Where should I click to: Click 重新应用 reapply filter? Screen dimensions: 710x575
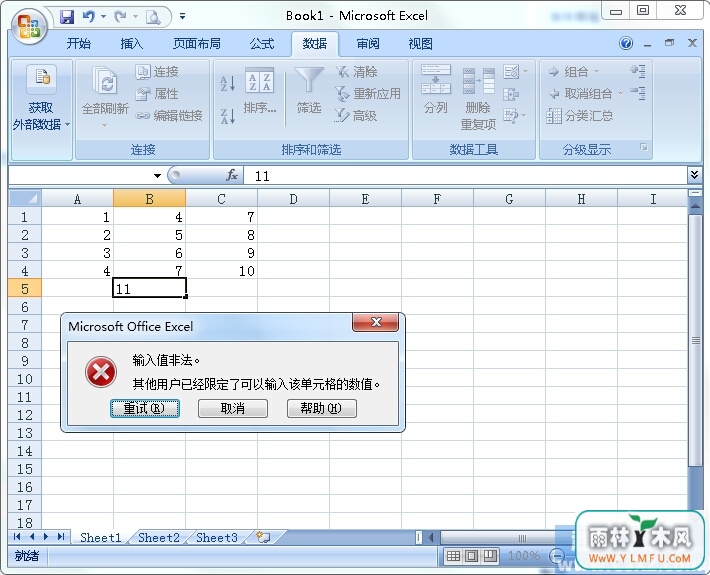pyautogui.click(x=368, y=94)
